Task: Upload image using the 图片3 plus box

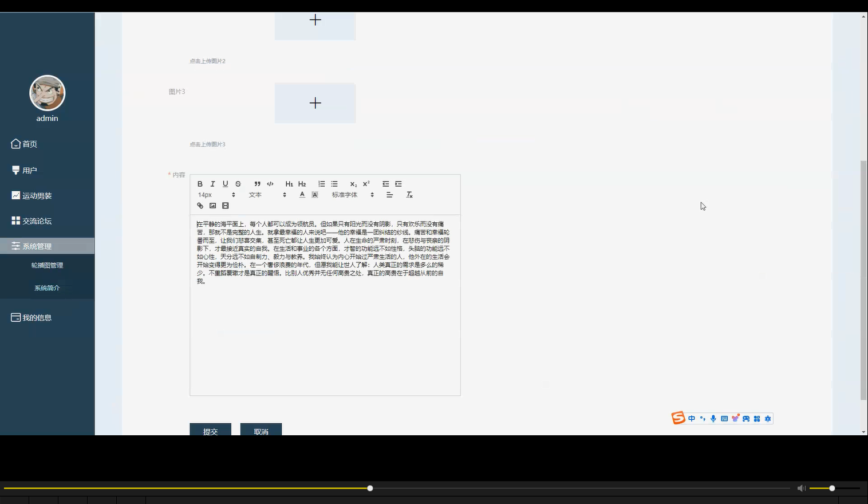Action: pos(315,103)
